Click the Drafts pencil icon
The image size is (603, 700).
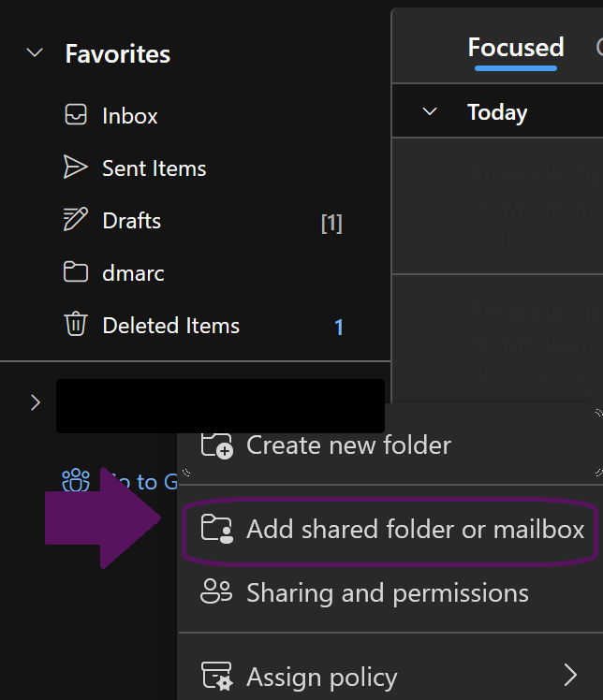pos(76,219)
